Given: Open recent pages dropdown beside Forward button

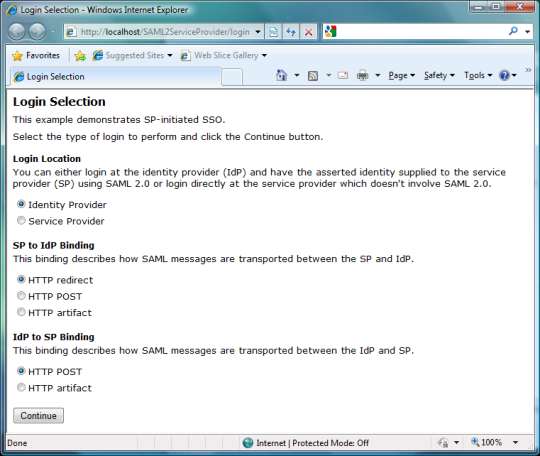Looking at the screenshot, I should coord(53,32).
